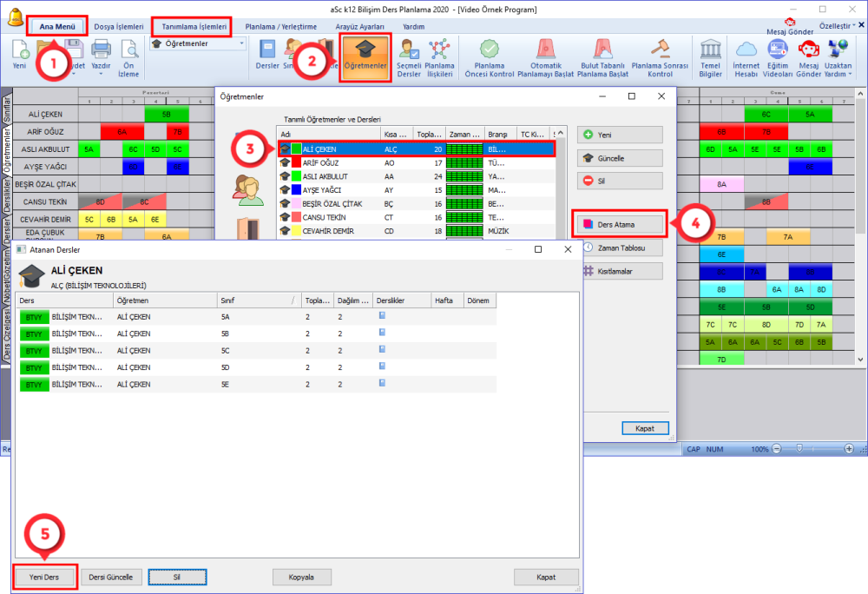Click Kapat button in Öğretmenler dialog
Screen dimensions: 868x594
645,428
